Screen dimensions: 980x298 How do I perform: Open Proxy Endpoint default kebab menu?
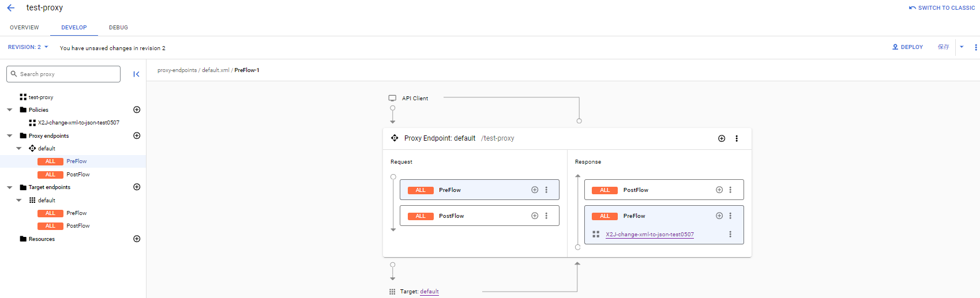coord(737,138)
